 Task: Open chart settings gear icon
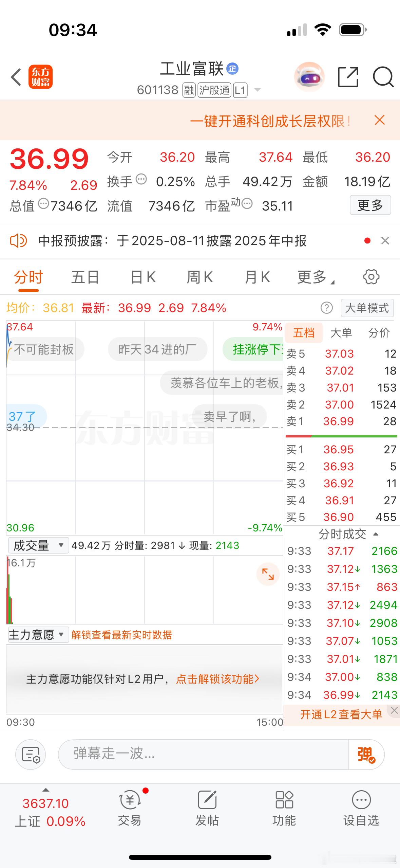(371, 277)
